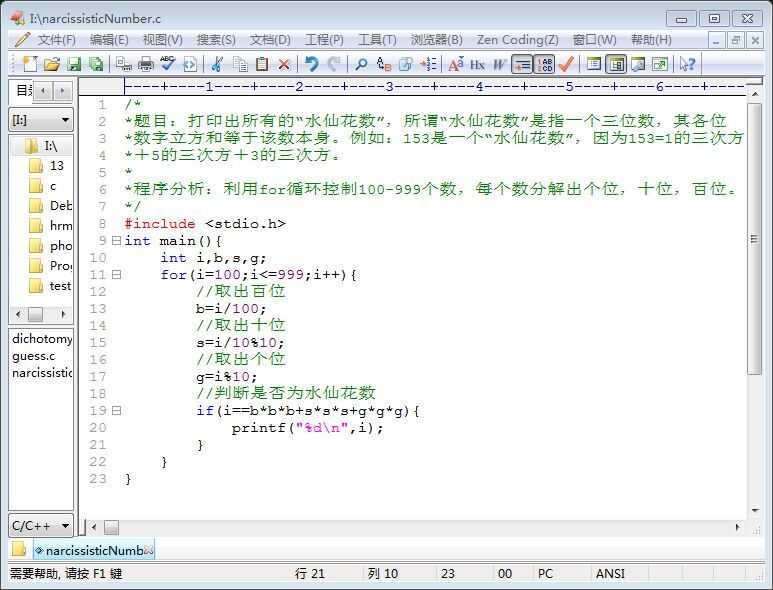Image resolution: width=773 pixels, height=590 pixels.
Task: Create a new document with the New icon
Action: click(x=30, y=64)
